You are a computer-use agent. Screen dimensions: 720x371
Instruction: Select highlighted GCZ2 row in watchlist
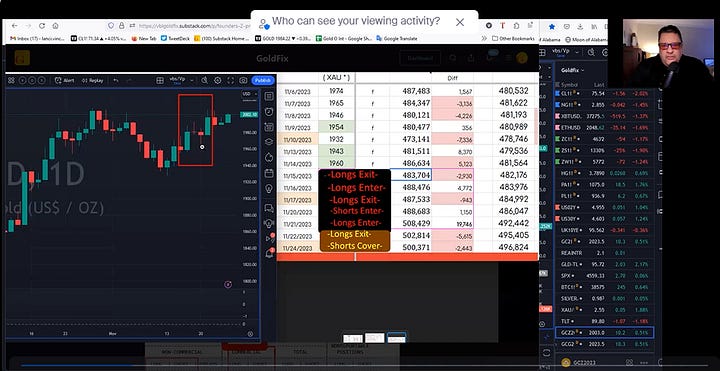[x=605, y=332]
